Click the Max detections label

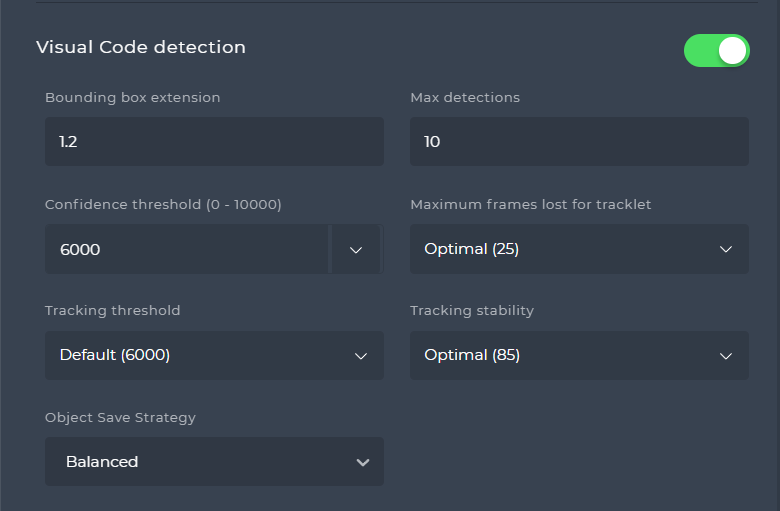[x=465, y=98]
